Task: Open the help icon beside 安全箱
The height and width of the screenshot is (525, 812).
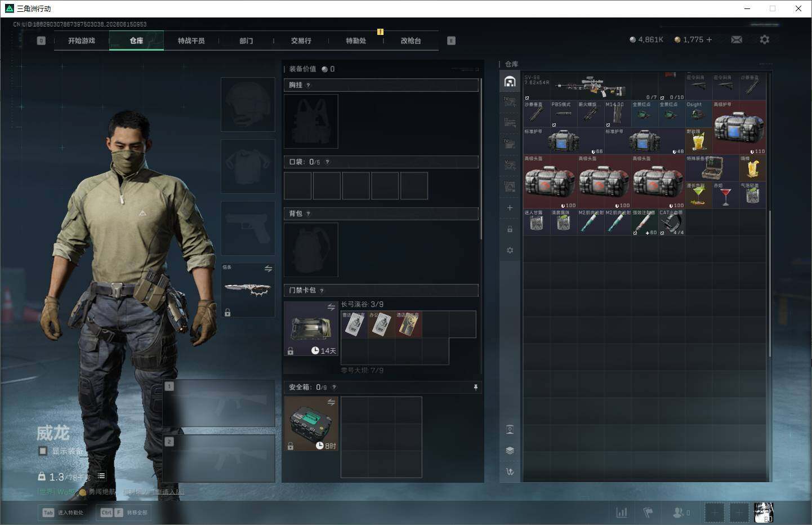Action: [x=334, y=388]
